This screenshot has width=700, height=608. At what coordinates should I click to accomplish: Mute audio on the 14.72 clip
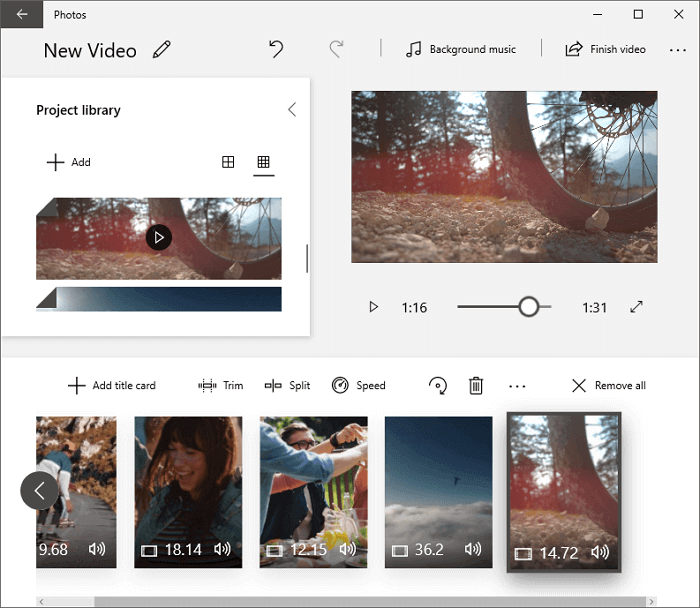tap(600, 552)
